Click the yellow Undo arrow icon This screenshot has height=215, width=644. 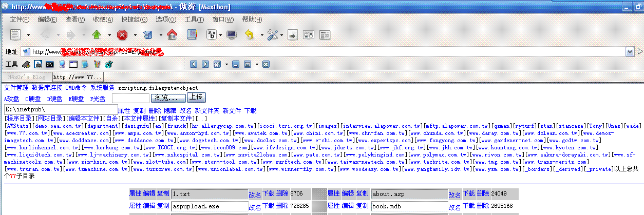pos(250,35)
